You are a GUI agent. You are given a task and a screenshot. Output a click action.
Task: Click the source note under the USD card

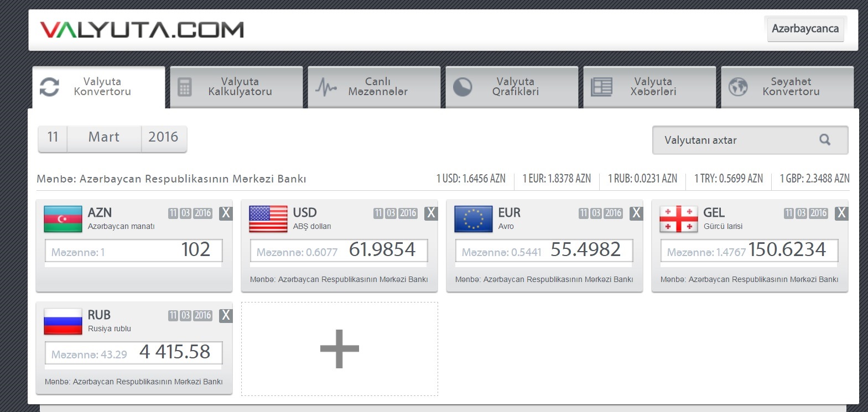pyautogui.click(x=339, y=279)
